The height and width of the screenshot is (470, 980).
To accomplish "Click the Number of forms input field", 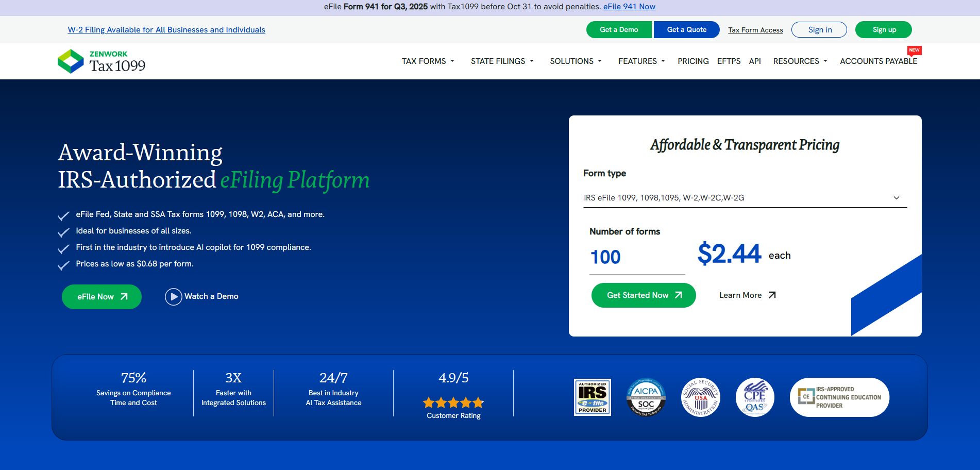I will (636, 257).
